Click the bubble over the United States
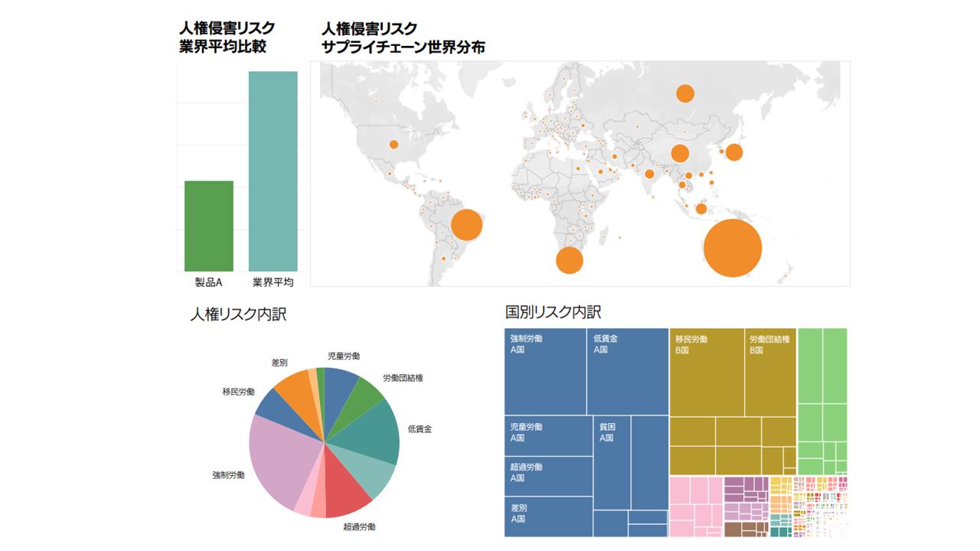980x551 pixels. pyautogui.click(x=395, y=142)
